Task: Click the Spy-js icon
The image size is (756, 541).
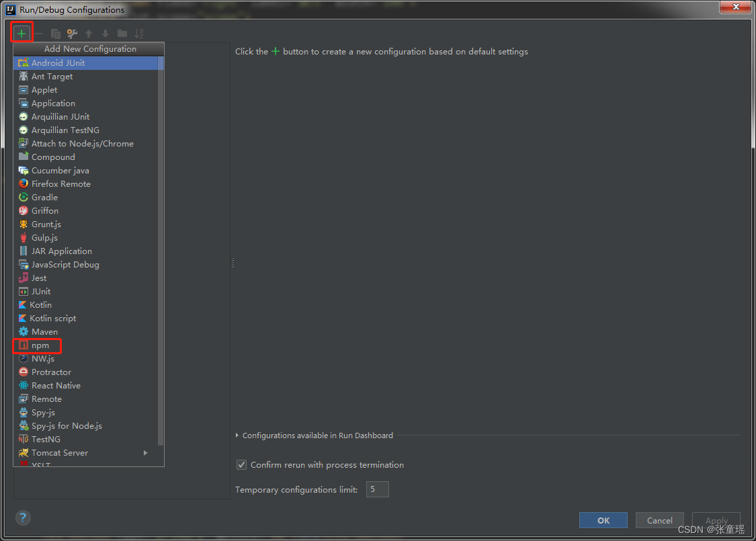Action: [23, 412]
